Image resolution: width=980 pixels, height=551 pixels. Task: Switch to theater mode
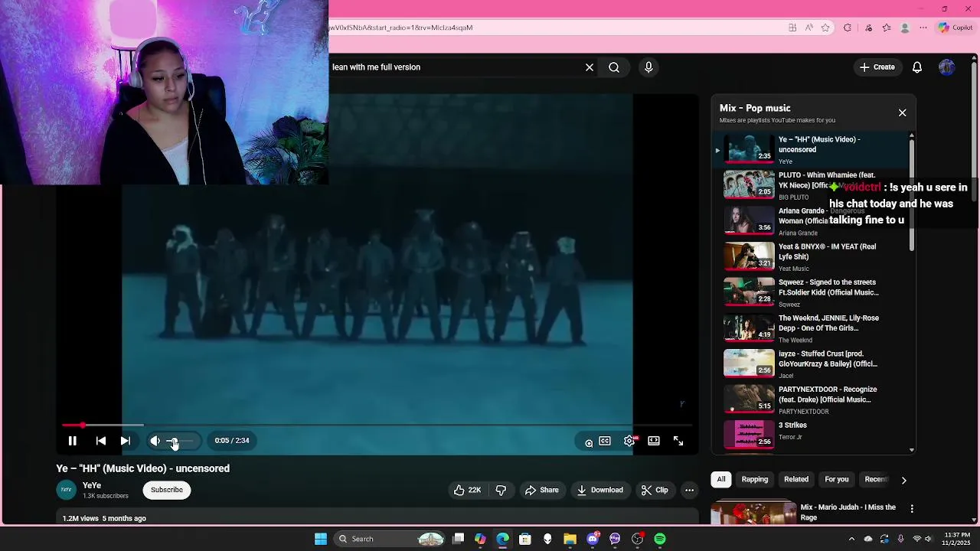pyautogui.click(x=654, y=441)
